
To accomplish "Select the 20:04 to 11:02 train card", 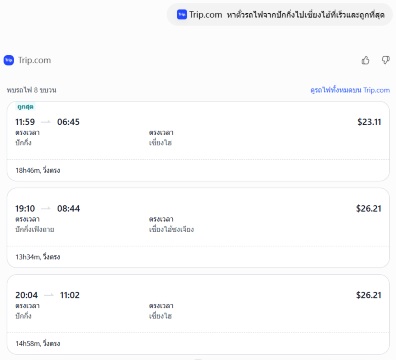I will tap(198, 314).
